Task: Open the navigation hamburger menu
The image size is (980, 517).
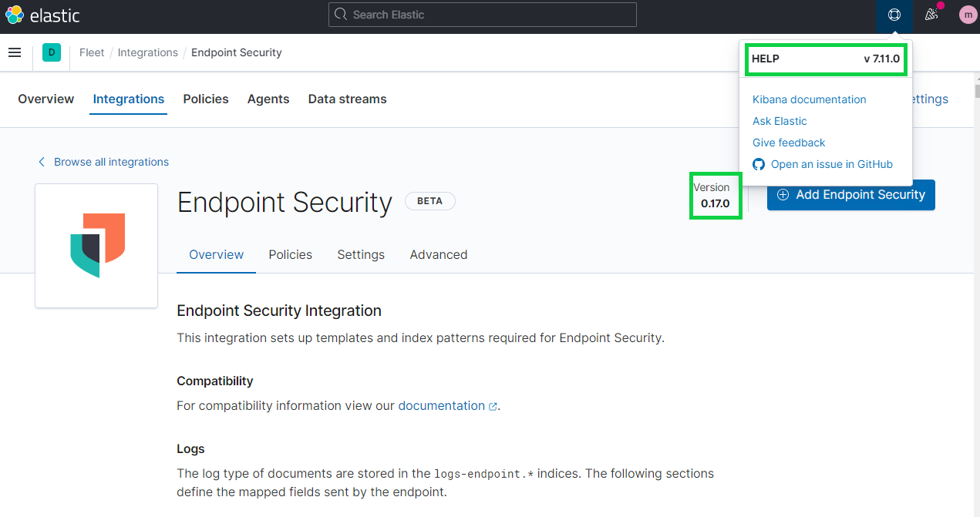Action: (x=15, y=52)
